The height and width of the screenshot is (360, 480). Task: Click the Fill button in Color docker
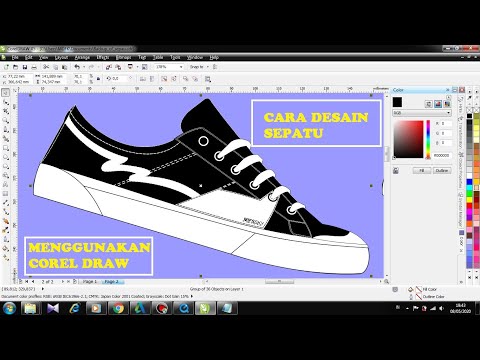pyautogui.click(x=422, y=171)
